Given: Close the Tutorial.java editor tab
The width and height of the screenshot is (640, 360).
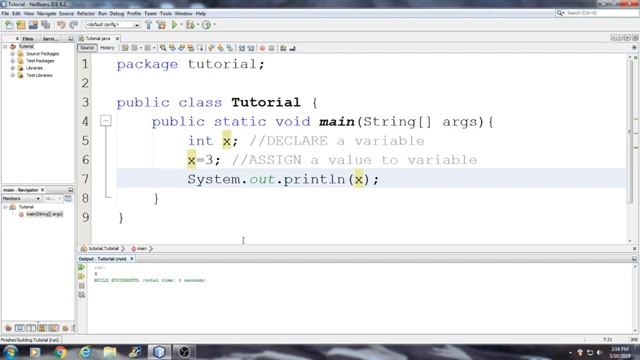Looking at the screenshot, I should 117,38.
